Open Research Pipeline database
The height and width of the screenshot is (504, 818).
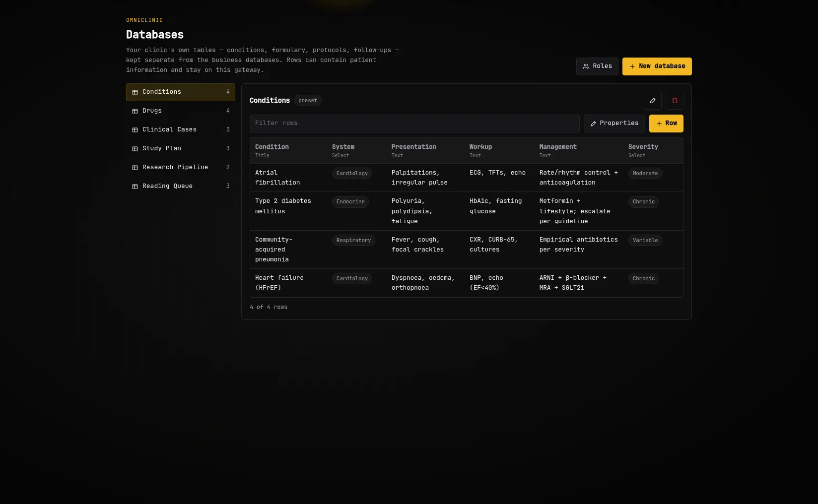click(x=180, y=168)
